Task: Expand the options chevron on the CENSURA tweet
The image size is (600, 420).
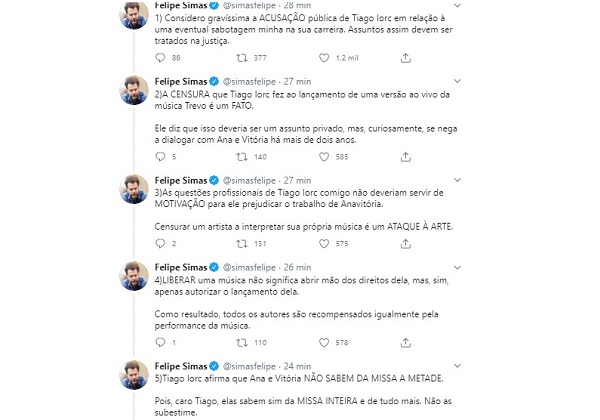Action: coord(457,81)
